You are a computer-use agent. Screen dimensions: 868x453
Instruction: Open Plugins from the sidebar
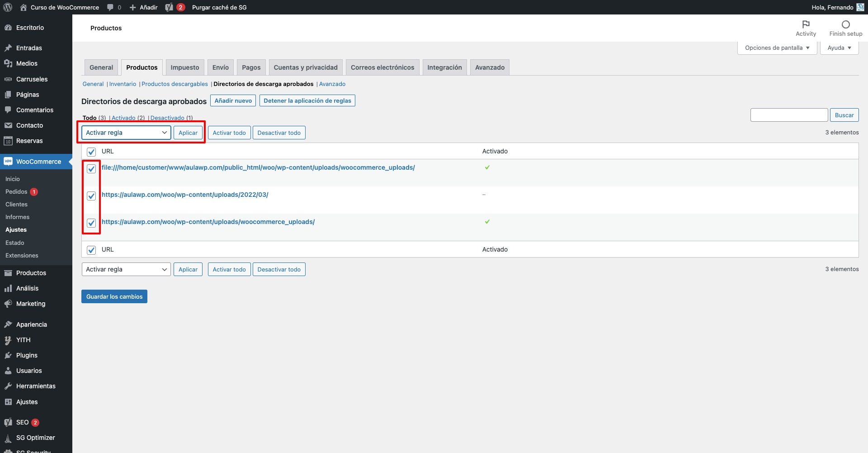coord(27,355)
